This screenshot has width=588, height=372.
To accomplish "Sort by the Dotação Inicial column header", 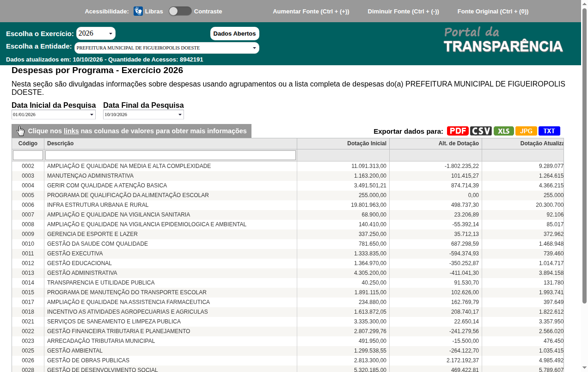I will coord(343,143).
